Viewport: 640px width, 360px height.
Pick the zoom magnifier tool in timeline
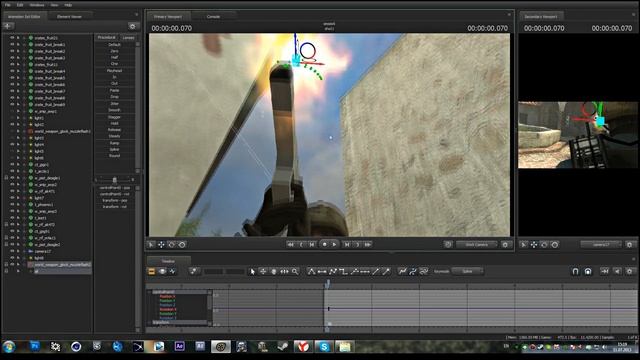(x=295, y=271)
